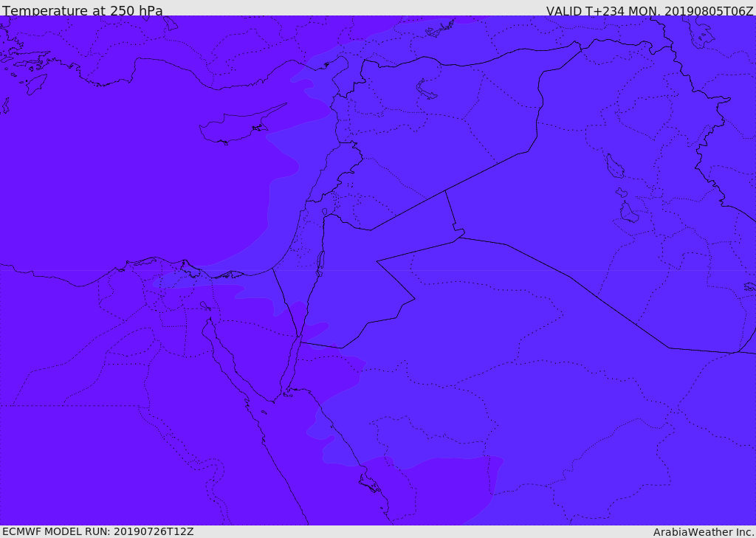Click the 'ArabiaWeather Inc' credit text
Image resolution: width=756 pixels, height=538 pixels.
(703, 532)
